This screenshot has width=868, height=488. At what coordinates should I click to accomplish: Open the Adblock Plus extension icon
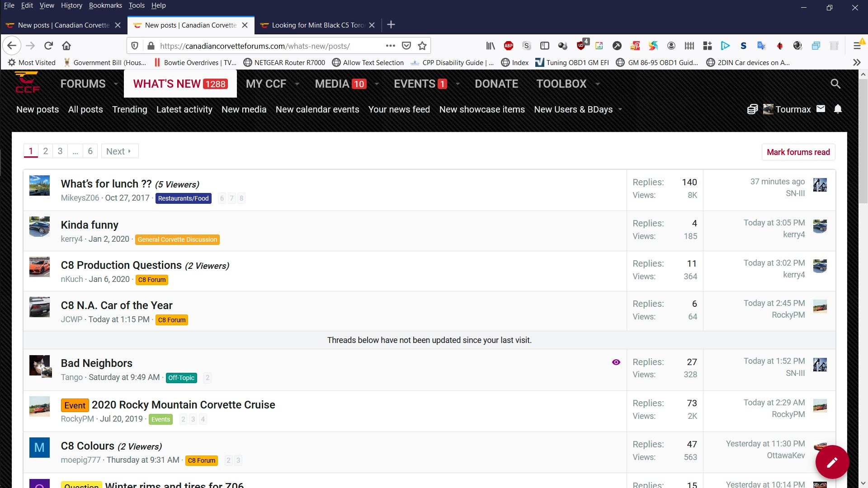click(x=509, y=46)
